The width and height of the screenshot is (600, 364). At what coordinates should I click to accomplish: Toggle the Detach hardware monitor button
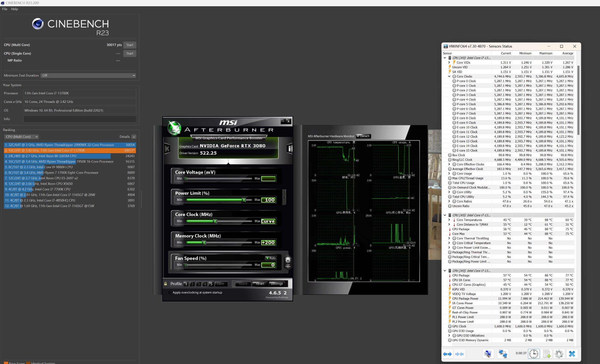click(x=363, y=136)
